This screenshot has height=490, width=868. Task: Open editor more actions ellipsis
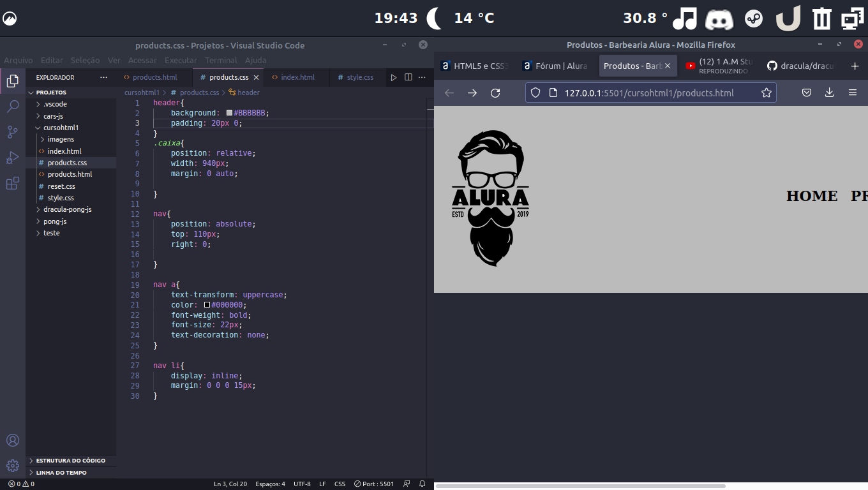[422, 77]
